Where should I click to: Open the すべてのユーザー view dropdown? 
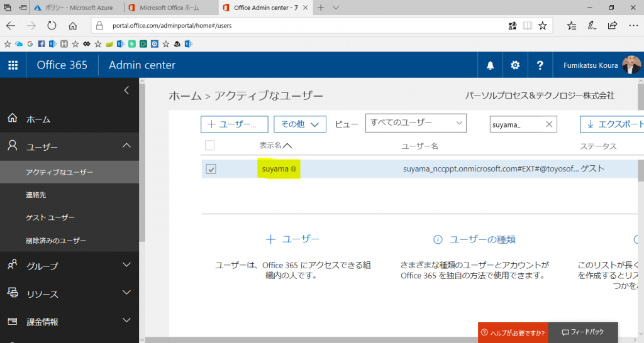[x=416, y=123]
